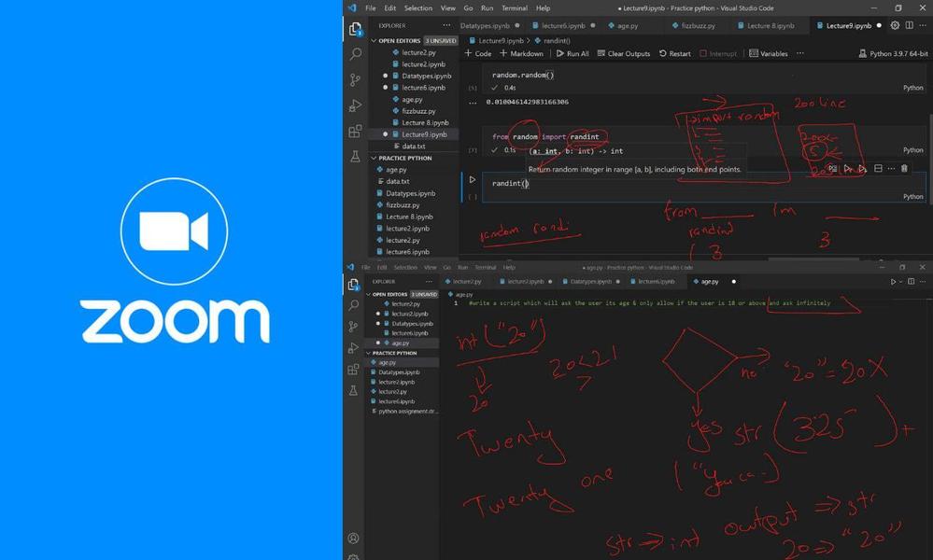
Task: Click Execute Above Cells icon in cell toolbar
Action: pos(848,169)
